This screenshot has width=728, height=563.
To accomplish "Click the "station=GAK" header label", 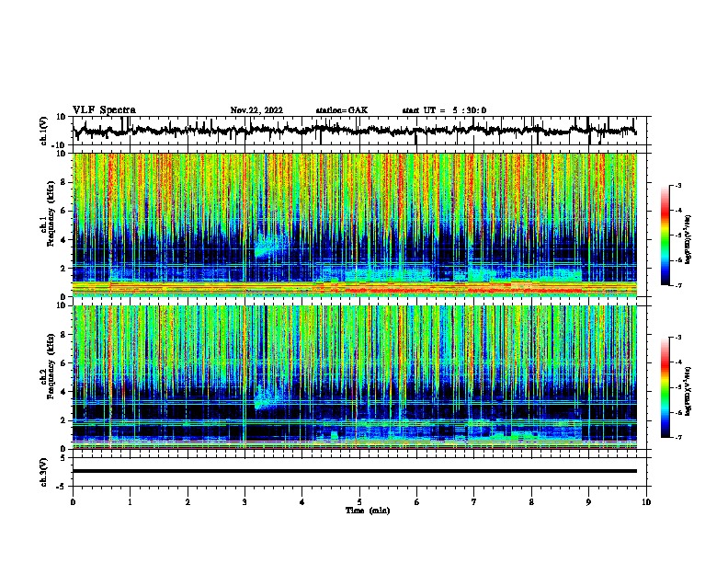I will point(342,110).
